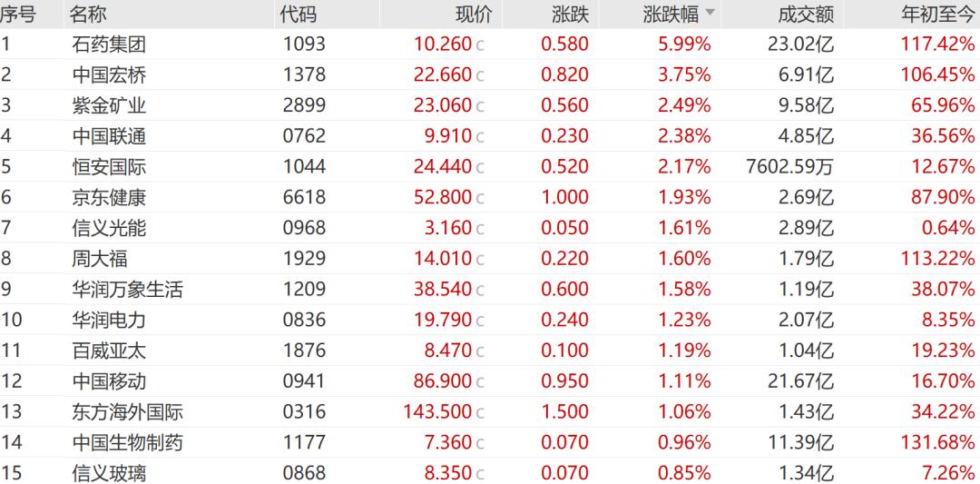Open the 华润万象生活 entry

pos(490,289)
